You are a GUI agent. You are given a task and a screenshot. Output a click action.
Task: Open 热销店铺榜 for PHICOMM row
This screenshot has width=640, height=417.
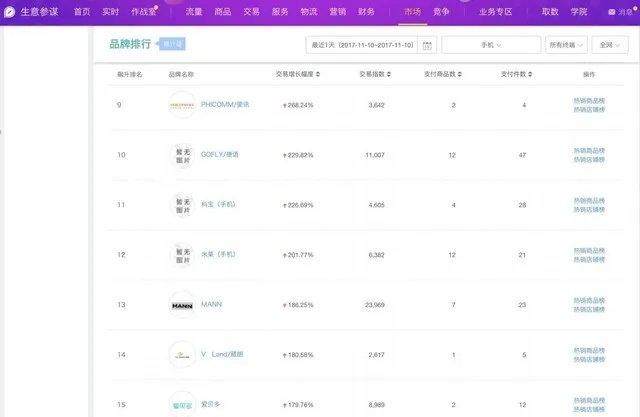tap(589, 110)
